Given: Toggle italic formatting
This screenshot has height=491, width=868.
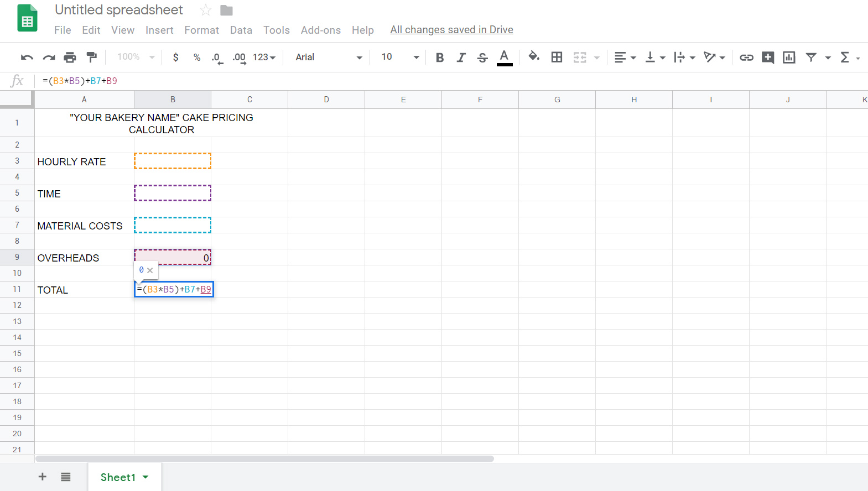Looking at the screenshot, I should [x=461, y=58].
